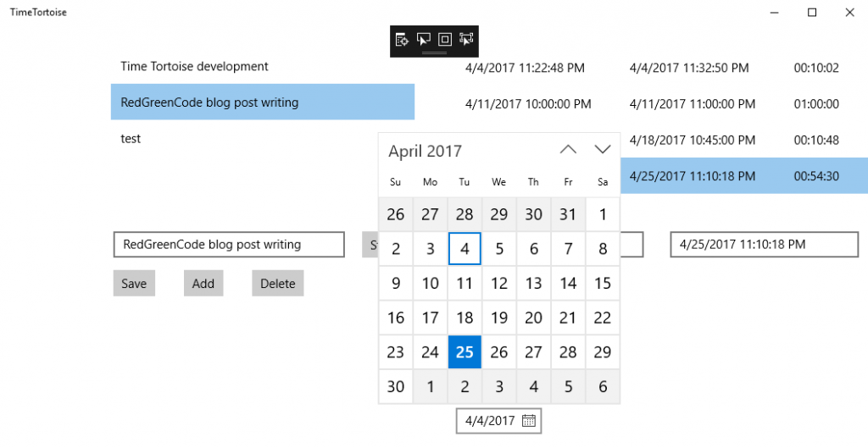Select April 25 in the calendar
Screen dimensions: 868x448
coord(465,352)
